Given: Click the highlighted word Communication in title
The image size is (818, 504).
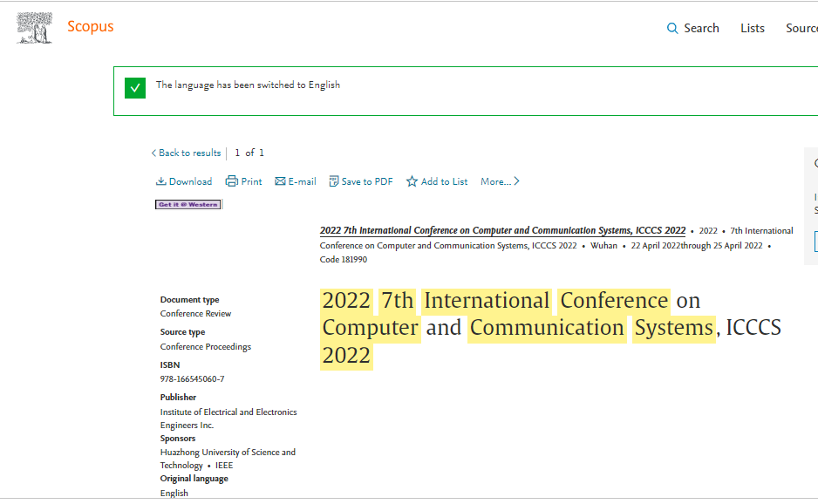Looking at the screenshot, I should coord(547,329).
